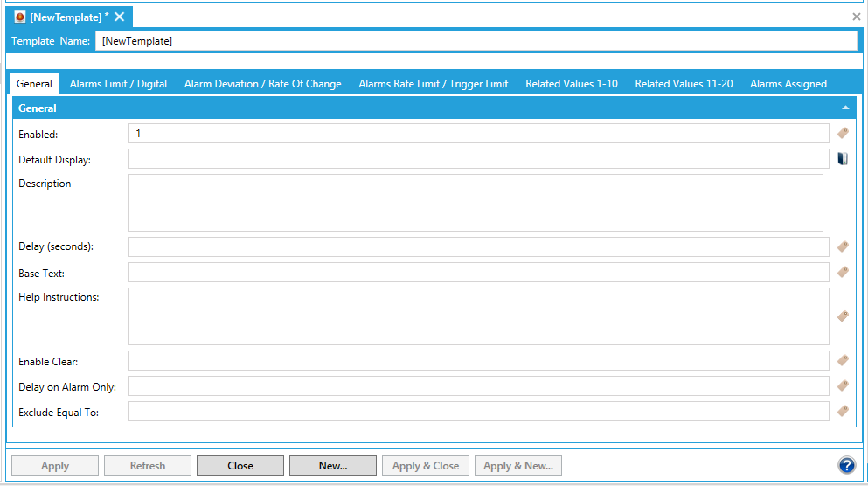Image resolution: width=868 pixels, height=486 pixels.
Task: Click into the Template Name field
Action: tap(476, 41)
